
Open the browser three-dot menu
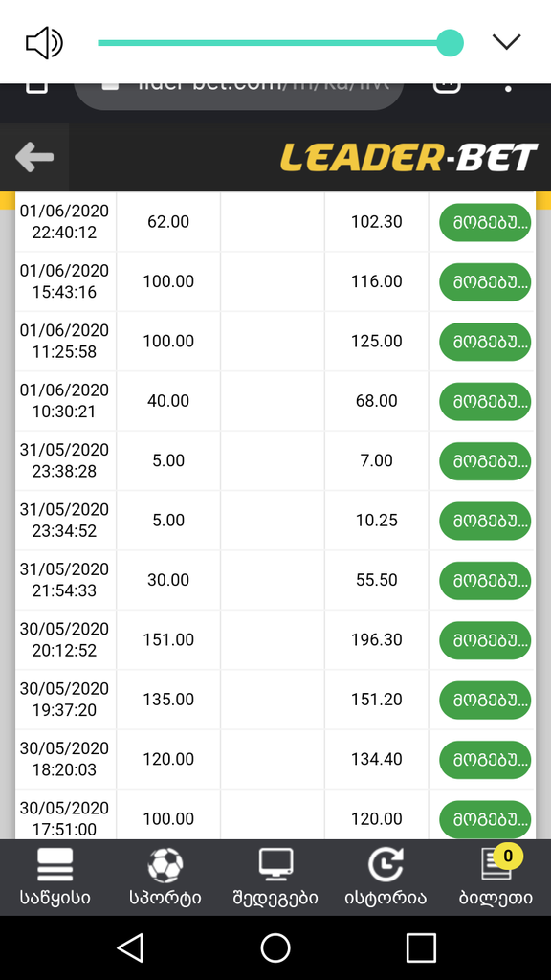(509, 89)
